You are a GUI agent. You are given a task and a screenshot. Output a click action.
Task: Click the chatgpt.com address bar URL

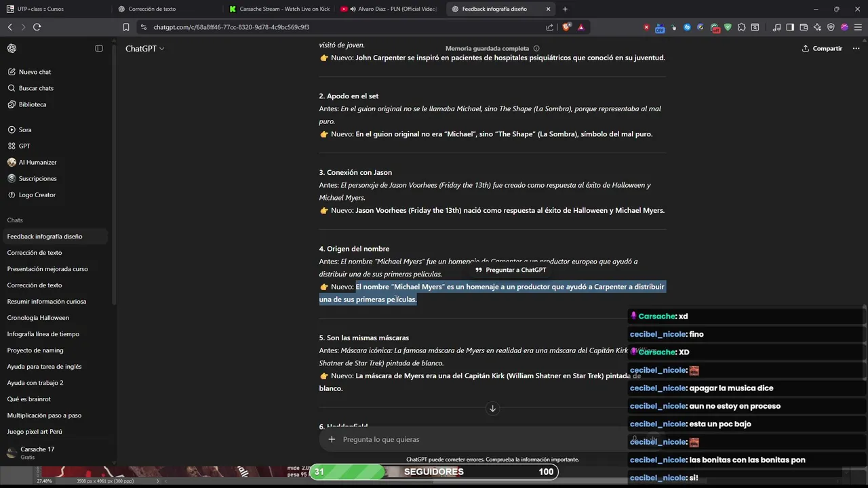tap(231, 27)
